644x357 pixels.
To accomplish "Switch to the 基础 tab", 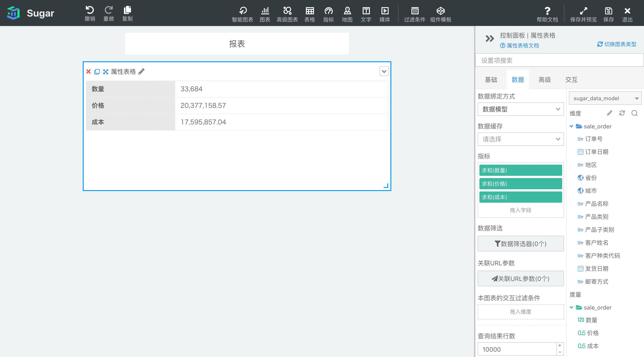I will (x=491, y=80).
